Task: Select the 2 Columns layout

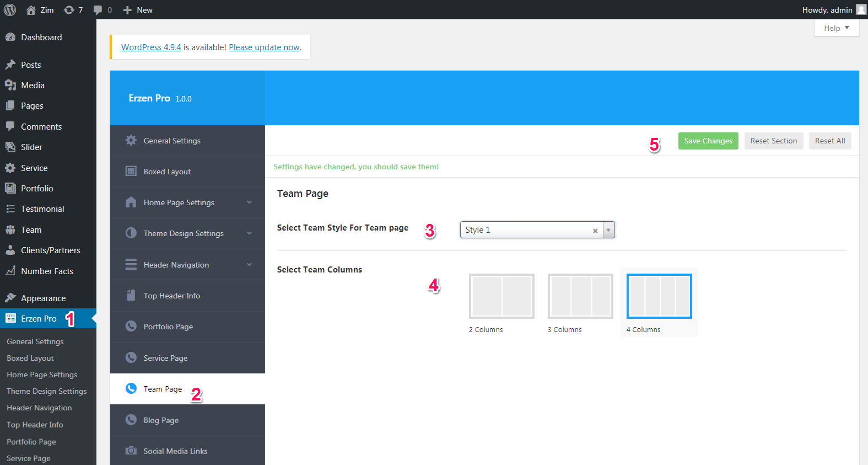Action: (x=502, y=296)
